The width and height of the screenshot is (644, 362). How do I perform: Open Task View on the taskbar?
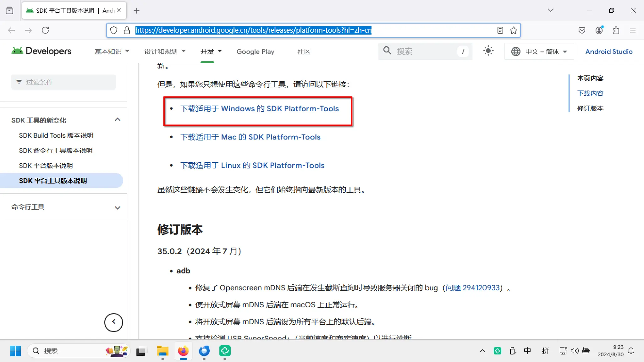tap(141, 351)
